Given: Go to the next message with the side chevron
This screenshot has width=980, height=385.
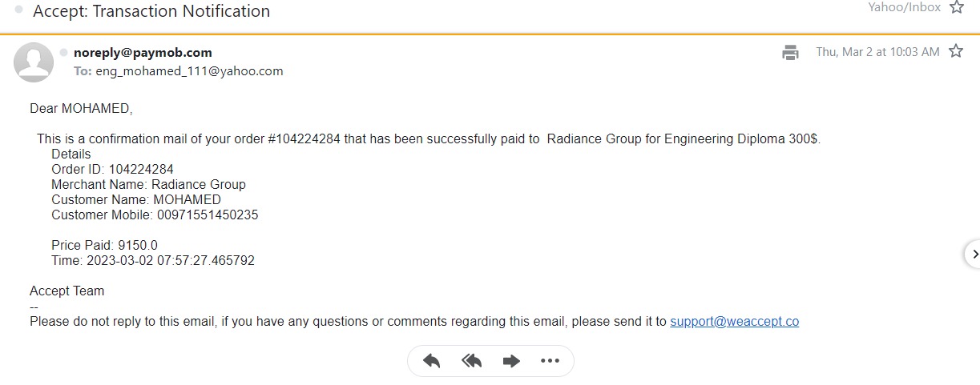Looking at the screenshot, I should pyautogui.click(x=974, y=254).
